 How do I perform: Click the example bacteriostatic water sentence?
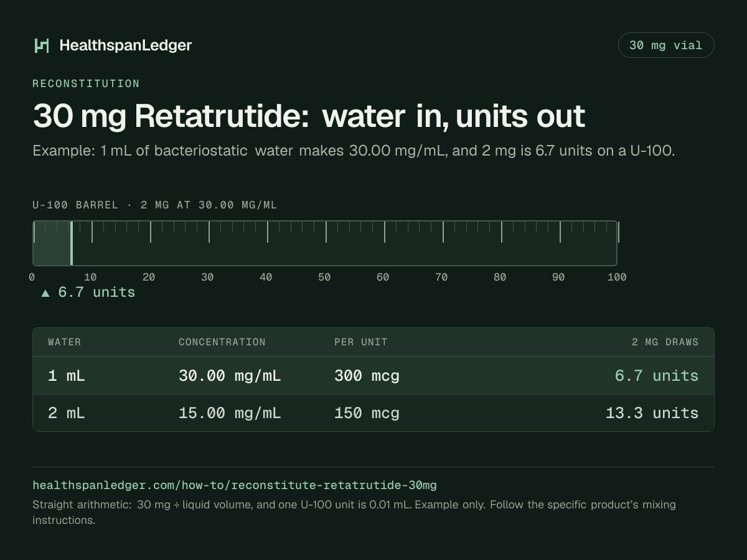point(354,151)
